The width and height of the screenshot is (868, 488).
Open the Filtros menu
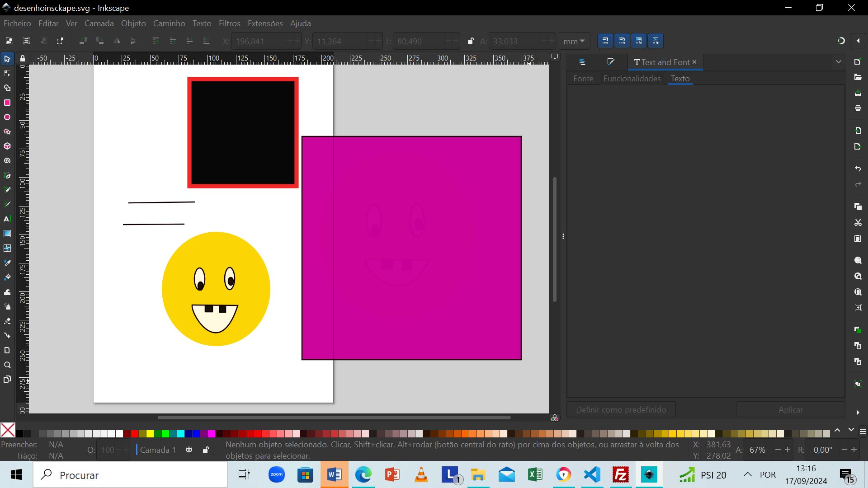pos(229,23)
